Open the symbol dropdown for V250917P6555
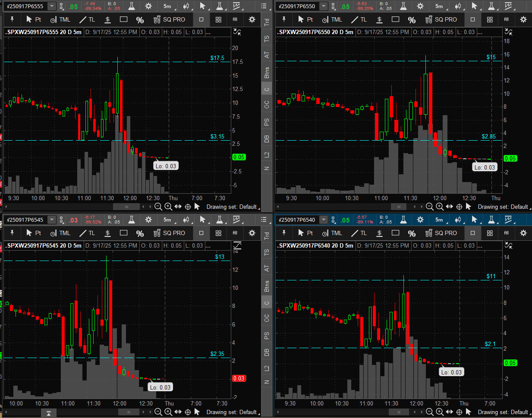 [52, 6]
